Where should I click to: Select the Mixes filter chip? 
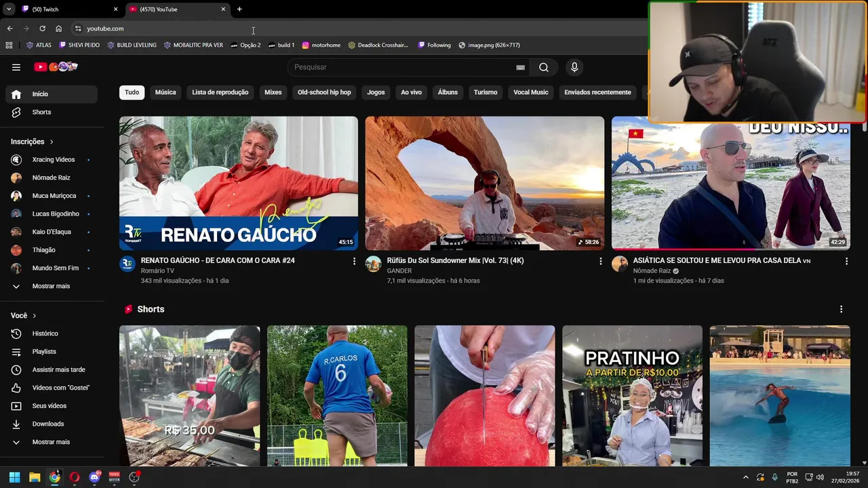click(273, 92)
